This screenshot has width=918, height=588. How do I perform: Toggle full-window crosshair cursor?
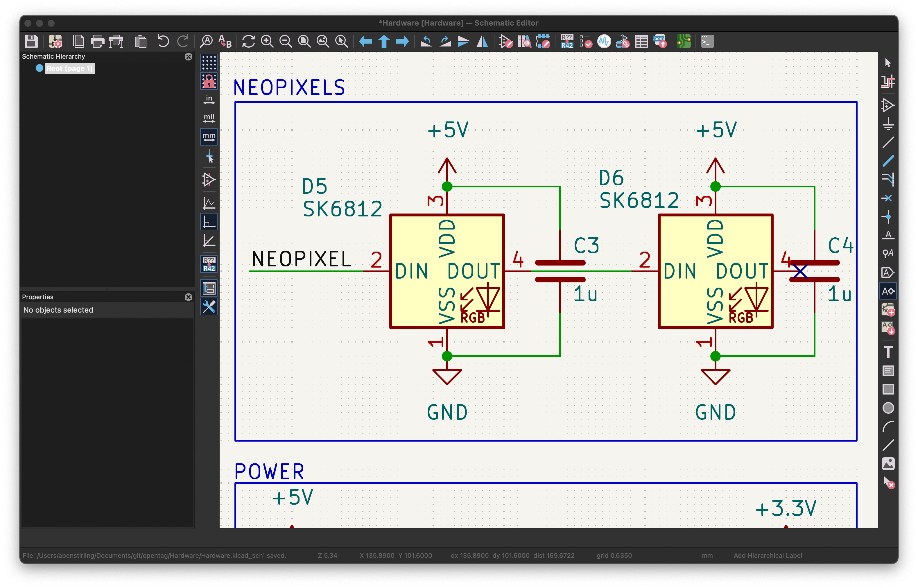(209, 157)
